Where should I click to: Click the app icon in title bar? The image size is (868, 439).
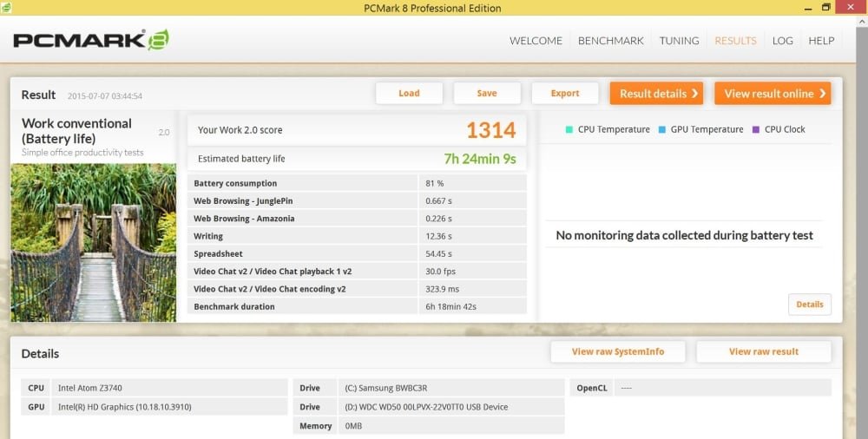(6, 7)
